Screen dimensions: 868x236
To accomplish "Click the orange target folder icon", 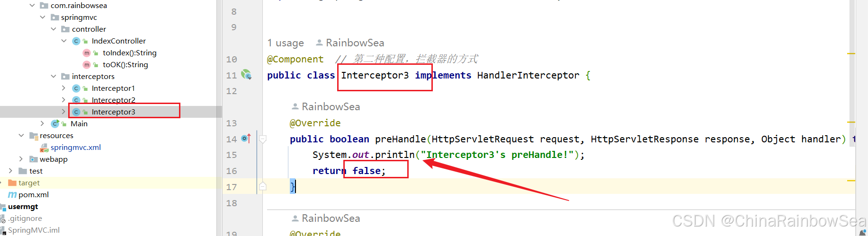I will (12, 183).
